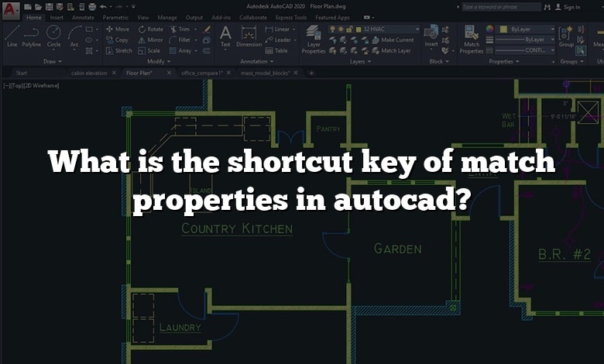Select the Polyline tool
This screenshot has width=604, height=364.
point(32,36)
